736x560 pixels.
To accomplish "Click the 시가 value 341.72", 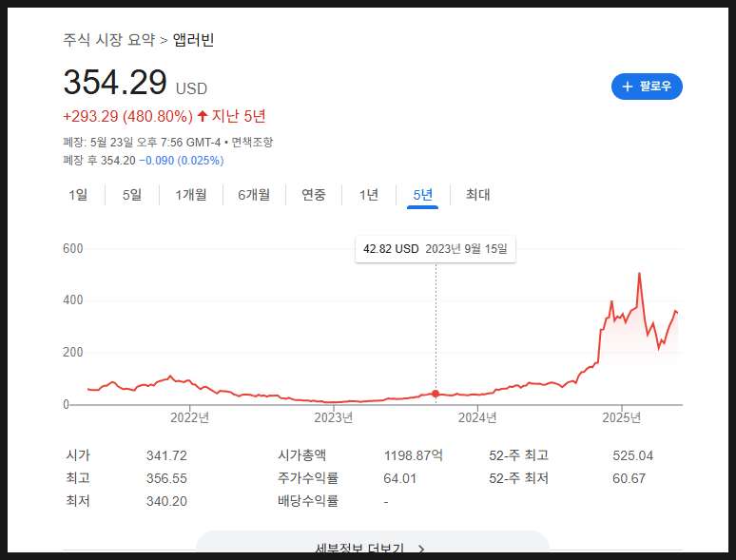I will pos(166,455).
